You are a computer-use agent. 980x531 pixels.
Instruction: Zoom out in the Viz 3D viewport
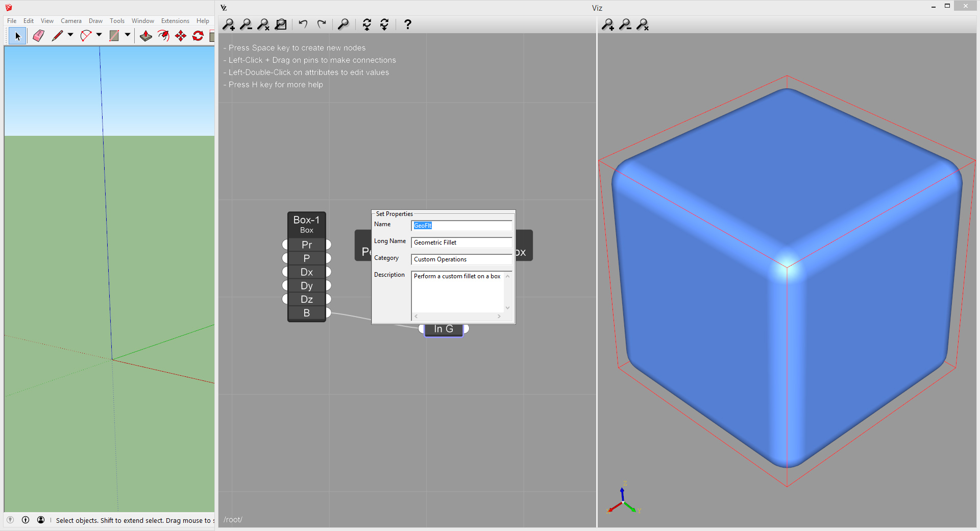tap(625, 25)
